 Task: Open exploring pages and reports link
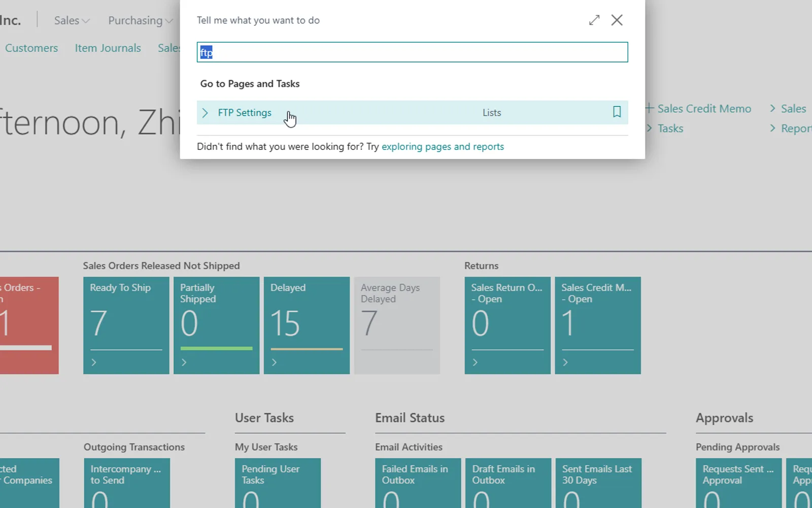443,147
